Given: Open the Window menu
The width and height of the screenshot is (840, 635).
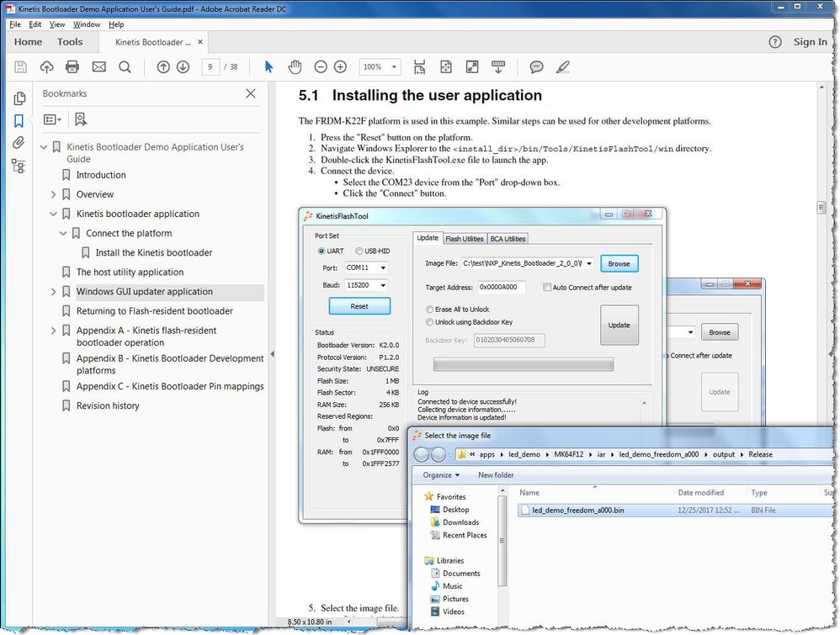Looking at the screenshot, I should (86, 24).
